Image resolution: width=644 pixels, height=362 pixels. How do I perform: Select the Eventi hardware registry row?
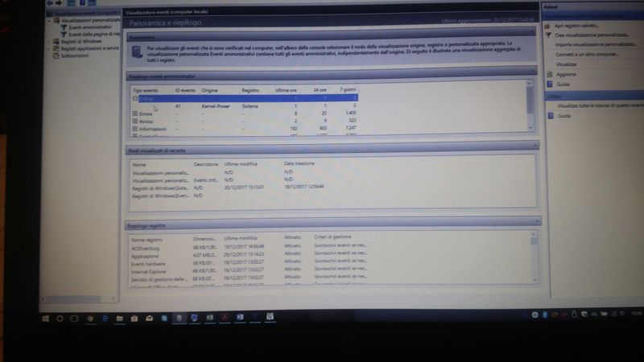249,263
